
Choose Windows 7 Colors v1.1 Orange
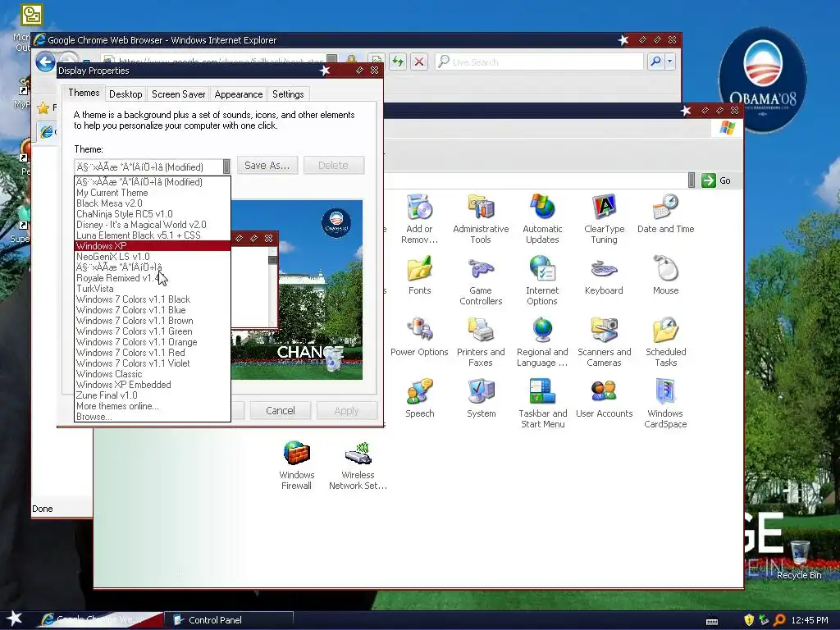(153, 342)
